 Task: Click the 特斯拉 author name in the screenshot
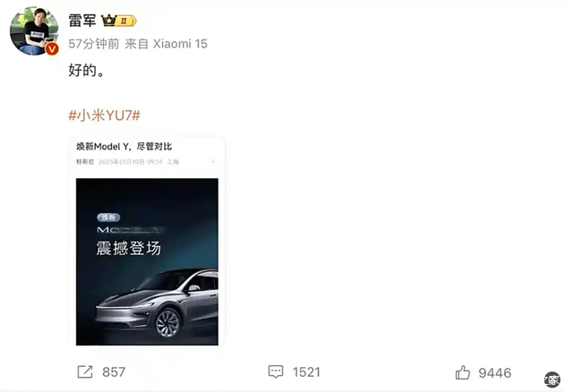pos(85,162)
